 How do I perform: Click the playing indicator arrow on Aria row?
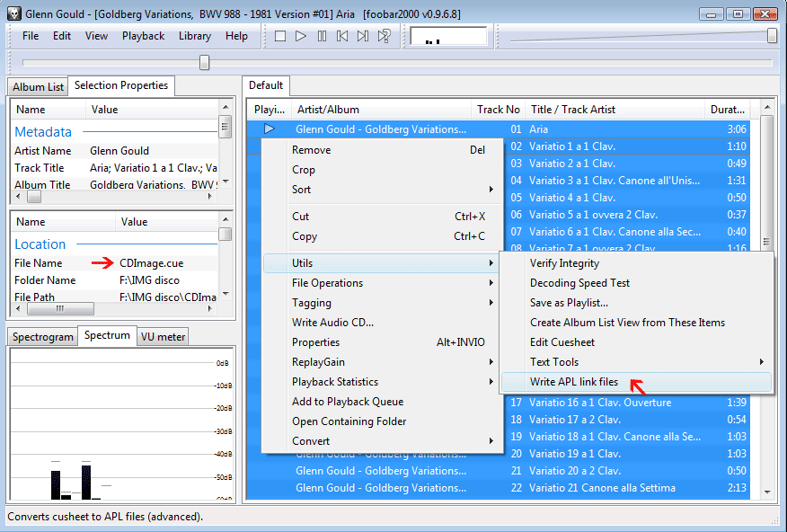270,129
